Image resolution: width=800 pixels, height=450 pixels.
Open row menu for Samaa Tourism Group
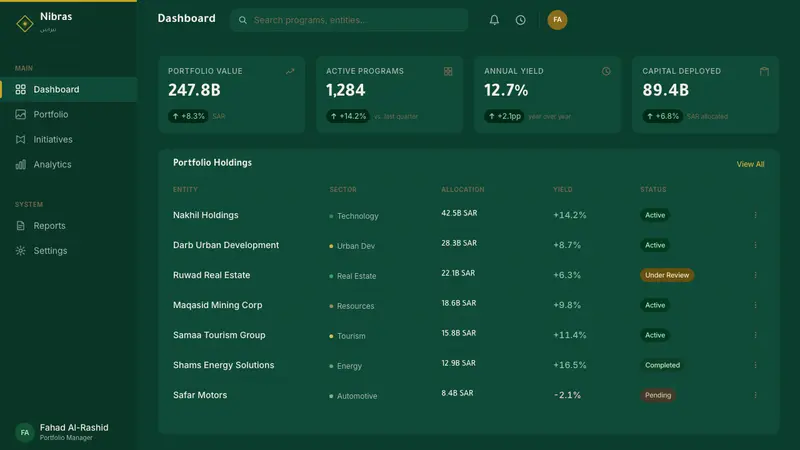pyautogui.click(x=756, y=335)
